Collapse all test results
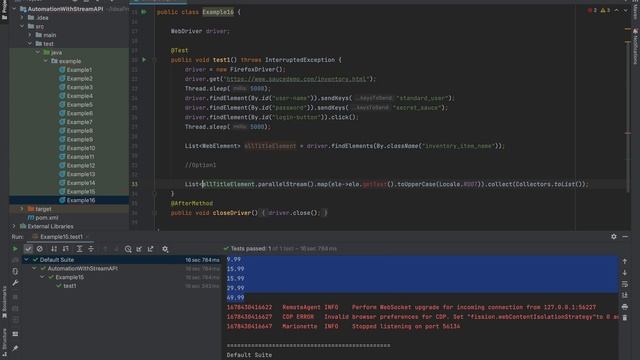640x360 pixels. pyautogui.click(x=91, y=249)
